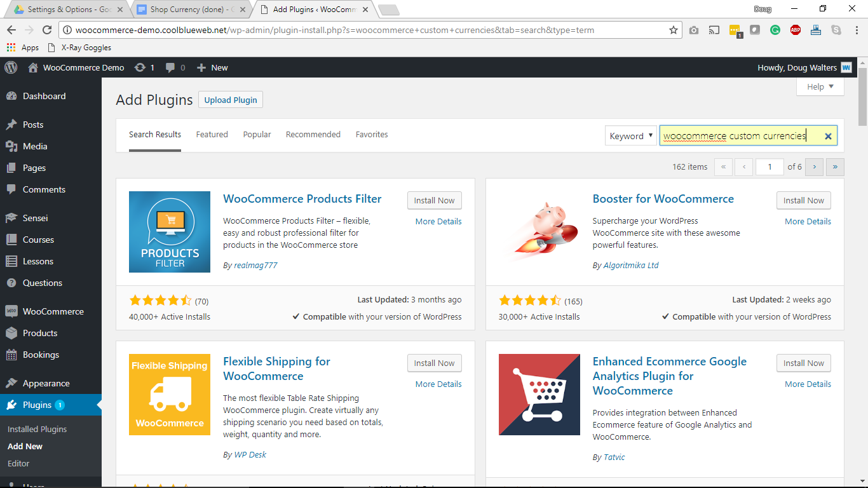Open Booster for WooCommerce title link
Viewport: 868px width, 488px height.
[x=663, y=199]
